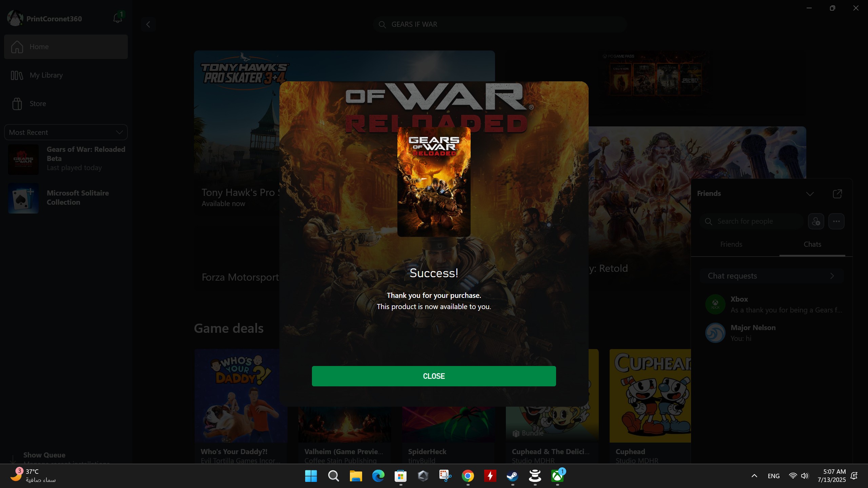This screenshot has width=868, height=488.
Task: Select Cuphead & The Delicious bundle title
Action: pyautogui.click(x=550, y=451)
